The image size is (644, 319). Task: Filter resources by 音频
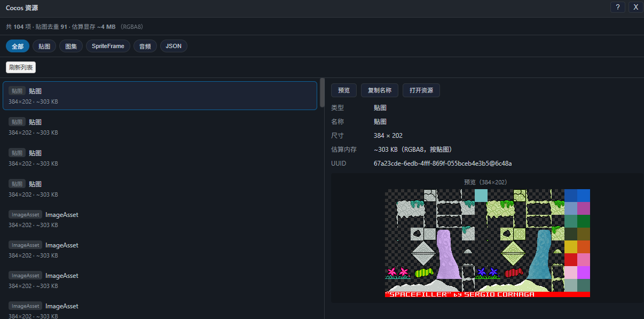(145, 46)
